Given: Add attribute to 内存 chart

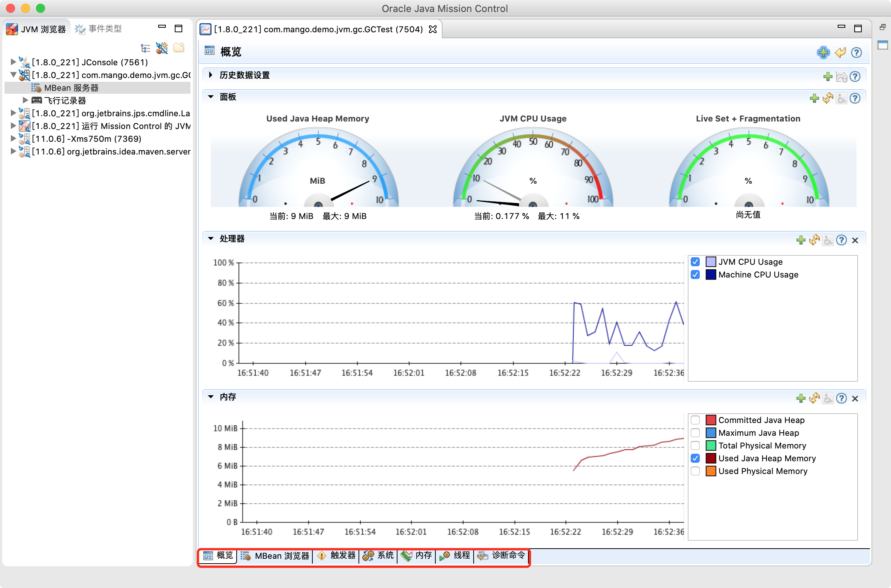Looking at the screenshot, I should coord(801,398).
